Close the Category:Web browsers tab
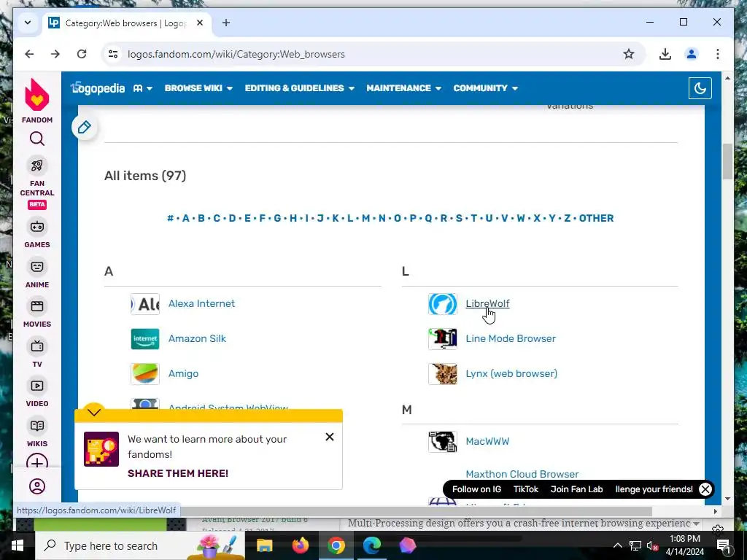This screenshot has width=747, height=560. pyautogui.click(x=200, y=23)
